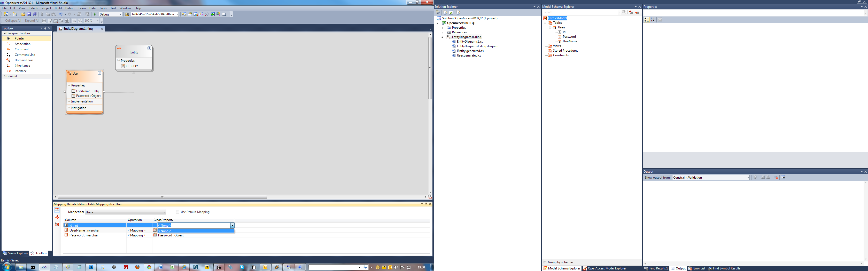The height and width of the screenshot is (271, 868).
Task: Click the Refresh icon in Solution Explorer
Action: [x=451, y=12]
